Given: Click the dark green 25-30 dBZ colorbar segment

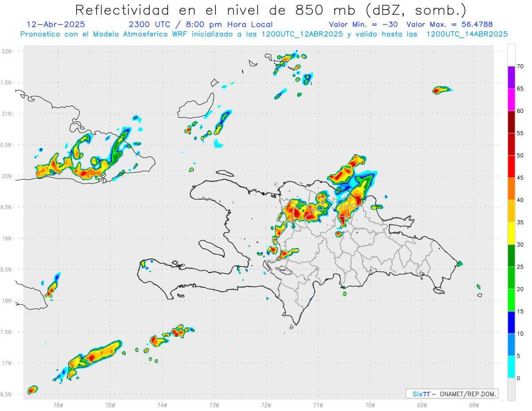Looking at the screenshot, I should tap(511, 256).
